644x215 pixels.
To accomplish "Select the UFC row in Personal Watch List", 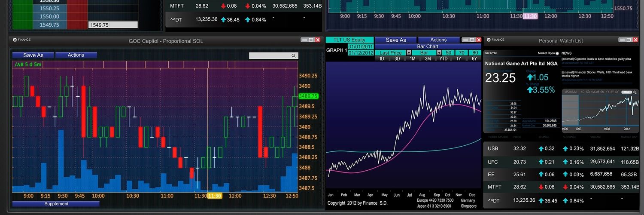I will click(x=561, y=162).
